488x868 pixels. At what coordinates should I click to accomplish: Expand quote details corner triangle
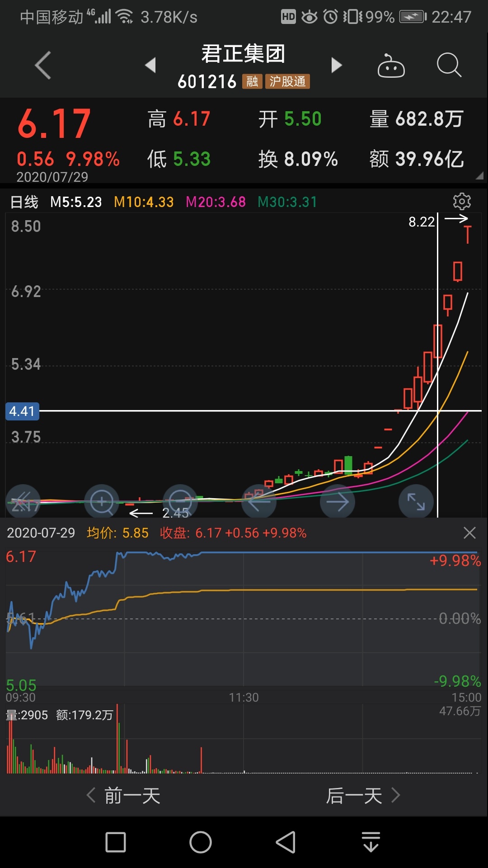pos(479,175)
